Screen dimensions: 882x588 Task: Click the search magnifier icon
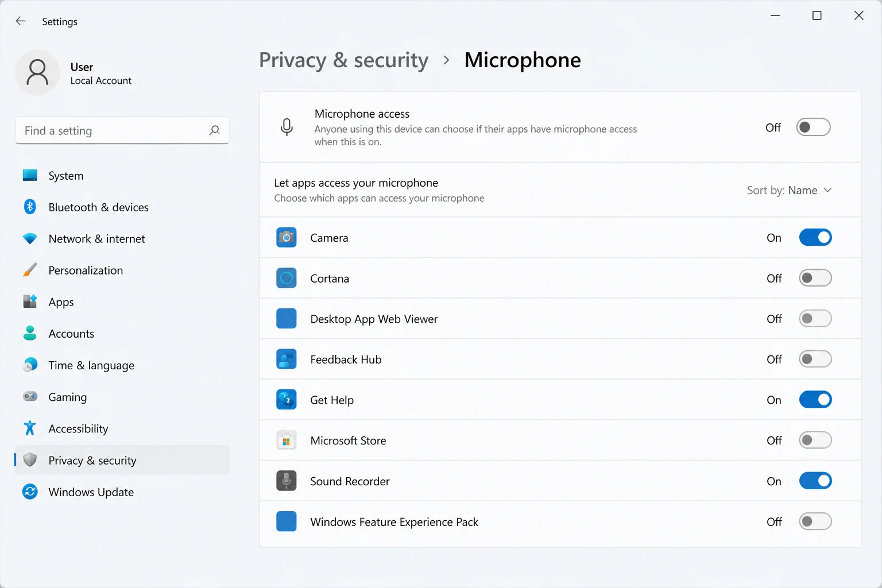pos(214,130)
